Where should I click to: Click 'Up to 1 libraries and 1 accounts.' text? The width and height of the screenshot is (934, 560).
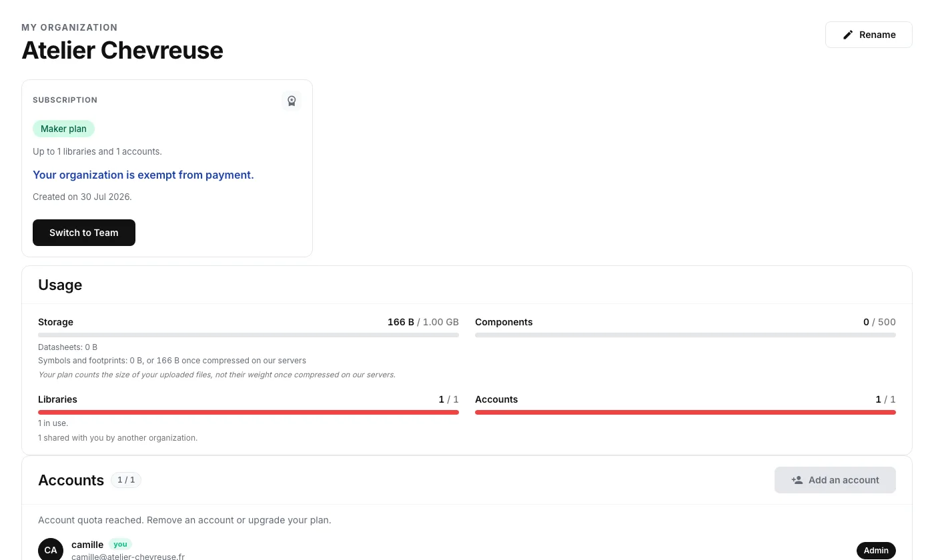(x=97, y=151)
